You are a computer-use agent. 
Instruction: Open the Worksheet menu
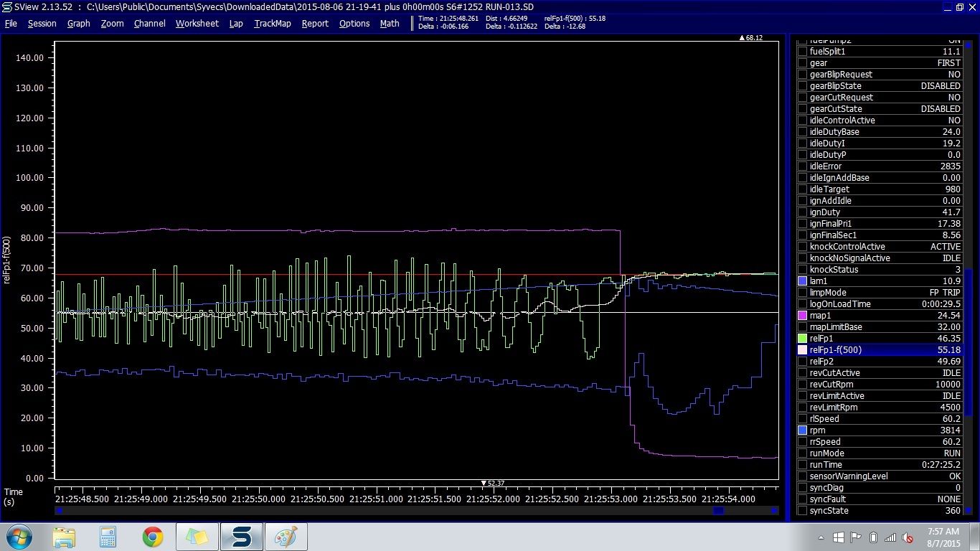pyautogui.click(x=197, y=23)
